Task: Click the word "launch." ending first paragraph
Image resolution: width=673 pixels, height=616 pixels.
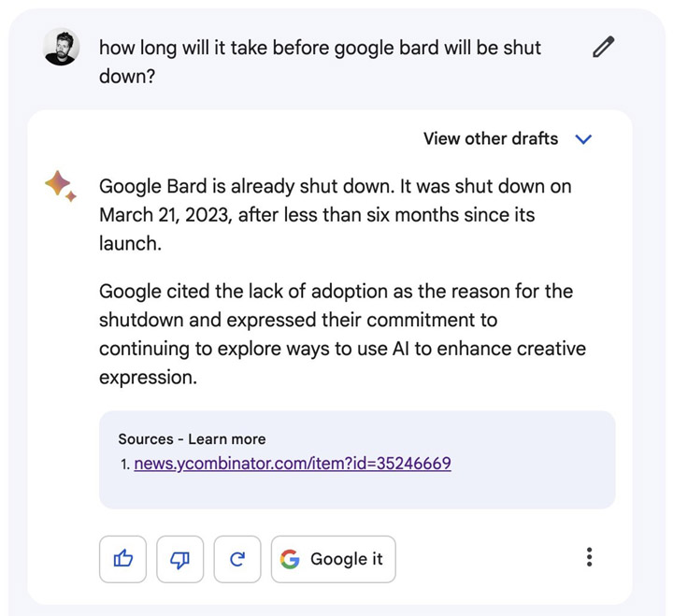Action: (x=130, y=244)
